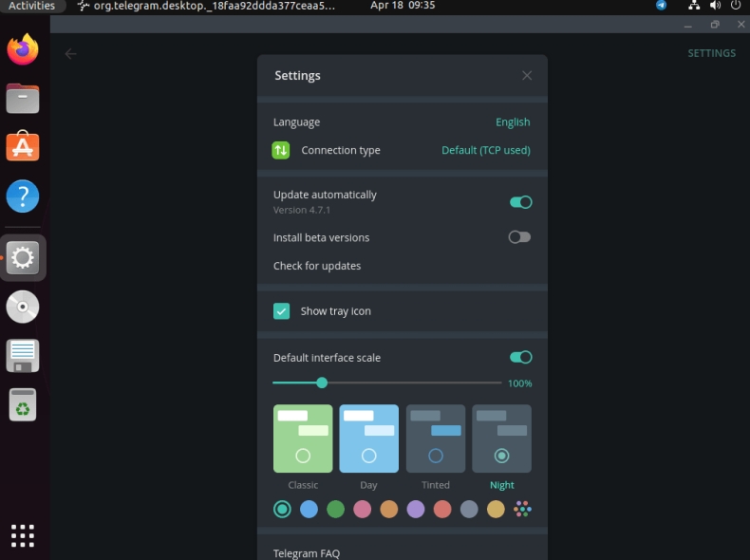The image size is (750, 560).
Task: Open the Trash from the dock
Action: pyautogui.click(x=23, y=405)
